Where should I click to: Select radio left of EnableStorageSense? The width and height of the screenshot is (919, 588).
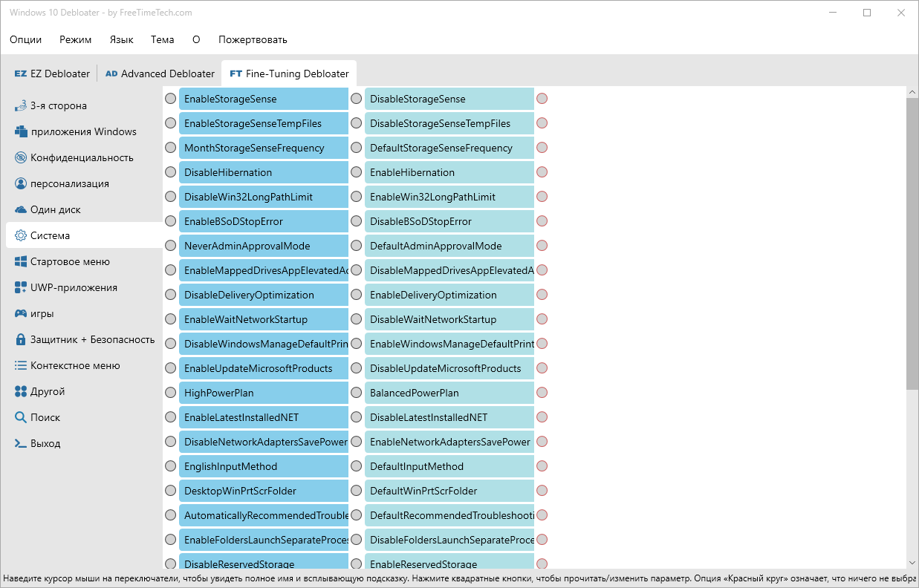point(171,99)
